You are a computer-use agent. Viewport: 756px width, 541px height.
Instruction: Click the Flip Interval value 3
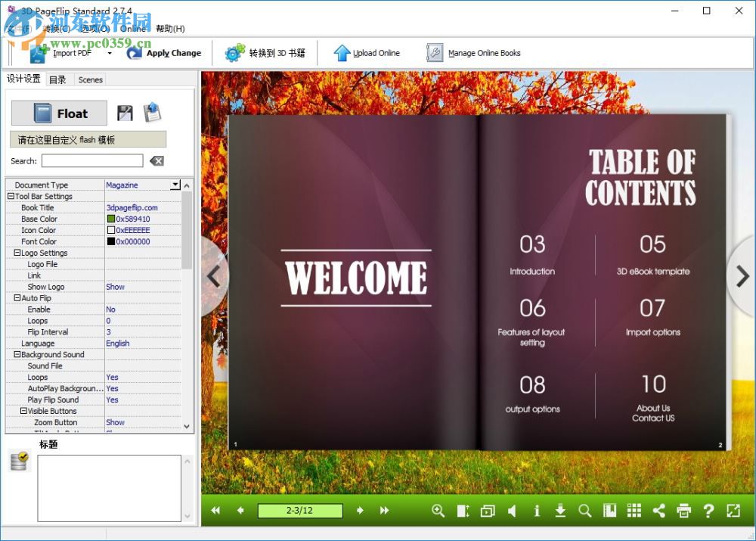click(108, 332)
